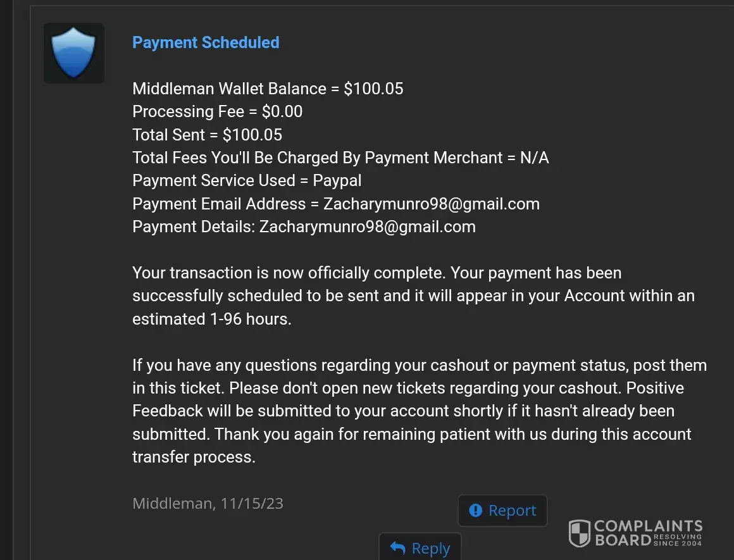Click the Middleman author name
Viewport: 734px width, 560px height.
[171, 504]
